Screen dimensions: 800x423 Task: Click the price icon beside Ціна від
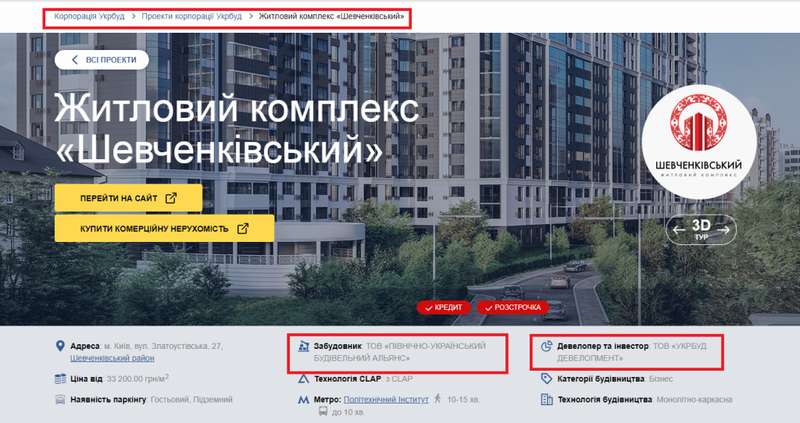click(x=60, y=379)
